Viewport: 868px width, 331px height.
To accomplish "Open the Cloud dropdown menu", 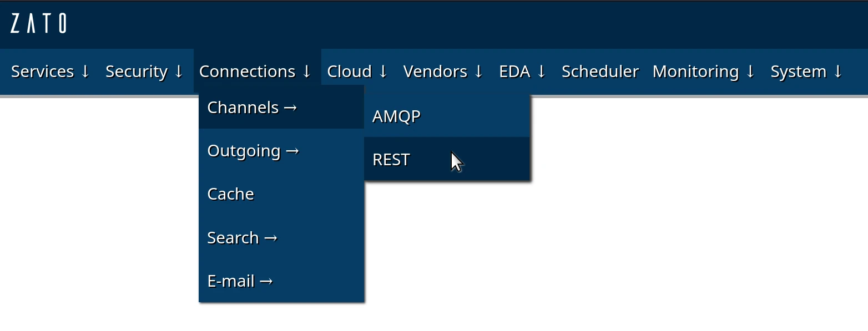I will tap(357, 72).
